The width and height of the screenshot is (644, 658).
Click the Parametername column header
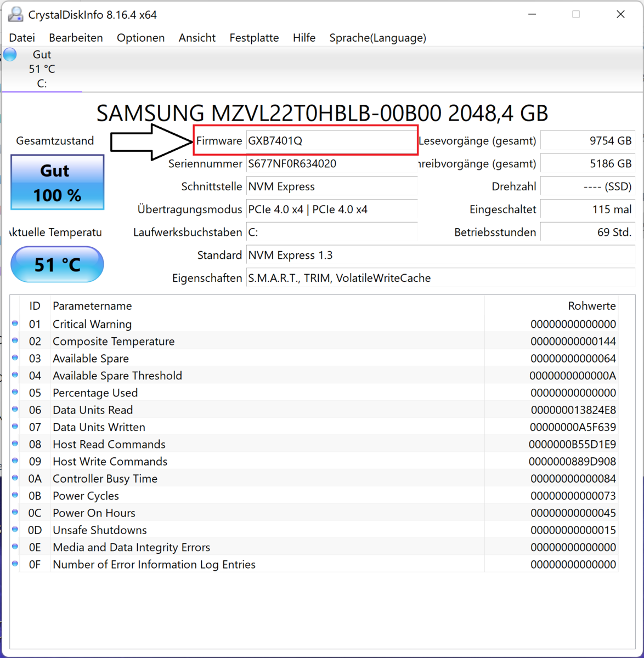pos(267,306)
